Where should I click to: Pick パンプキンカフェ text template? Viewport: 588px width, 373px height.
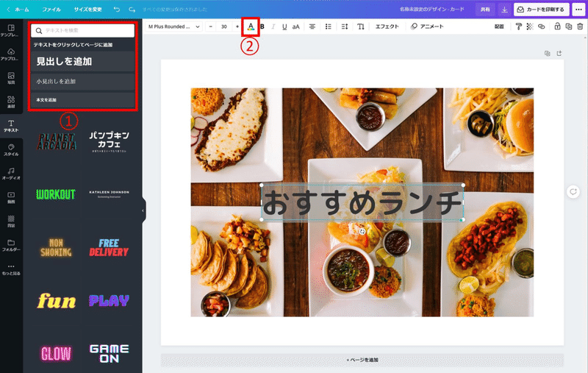(109, 141)
